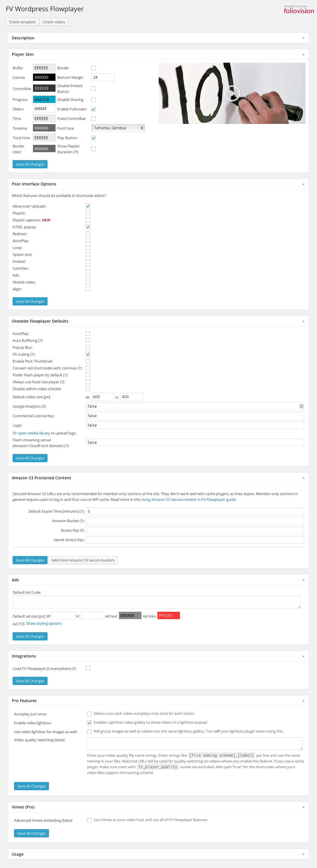Show styling options for Ad CSS

44,623
